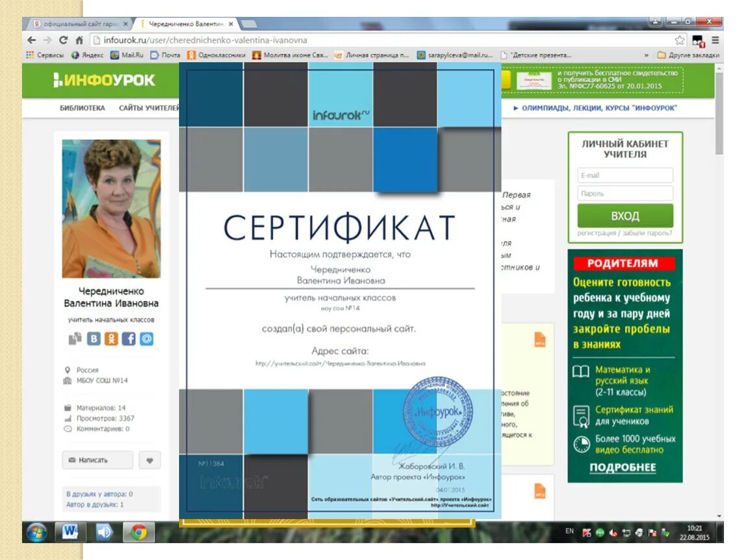
Task: Click the heart favorite button
Action: (x=150, y=460)
